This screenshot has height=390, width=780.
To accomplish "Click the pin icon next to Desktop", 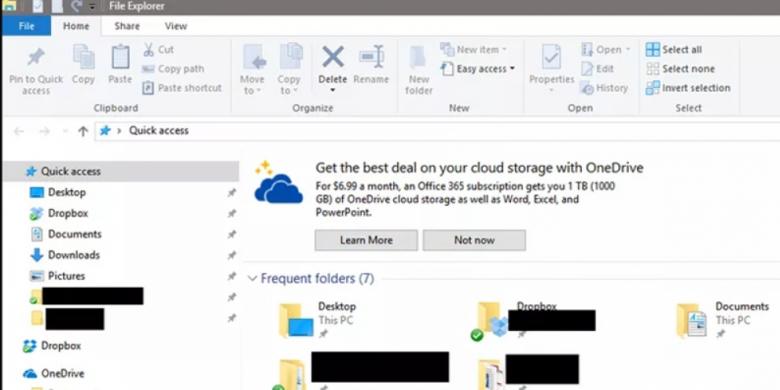I will (231, 193).
